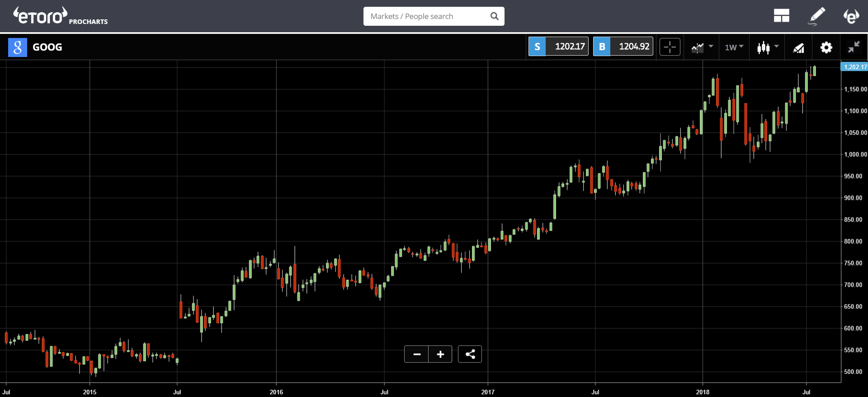Open the candlestick chart type dropdown
Image resolution: width=868 pixels, height=397 pixels.
point(768,47)
